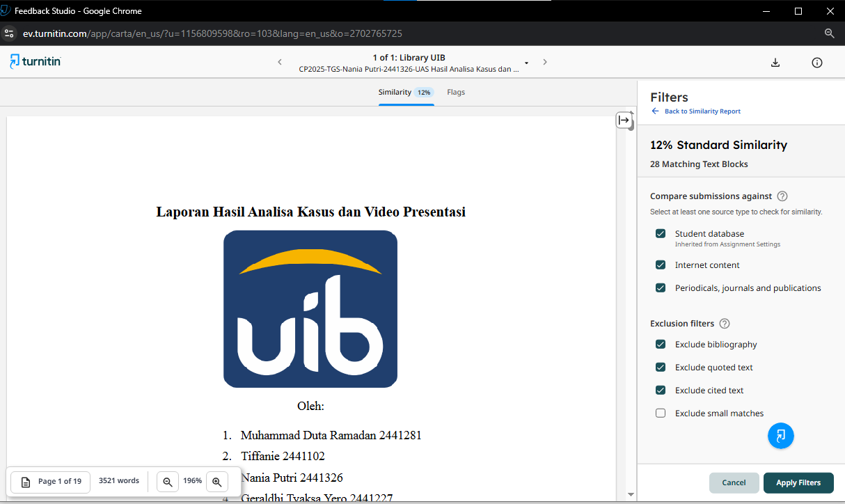Apply the selected filters
845x504 pixels.
tap(798, 482)
